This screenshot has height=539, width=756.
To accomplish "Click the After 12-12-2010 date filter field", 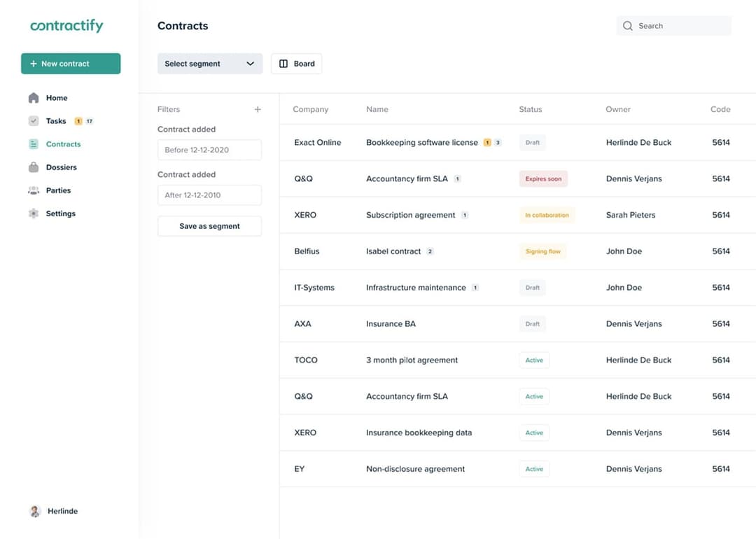I will pos(209,195).
